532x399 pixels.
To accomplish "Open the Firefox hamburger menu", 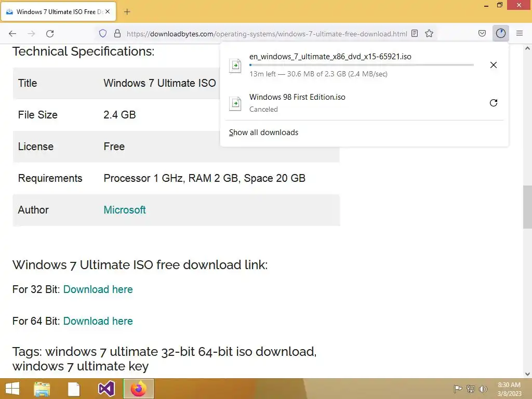I will tap(519, 33).
